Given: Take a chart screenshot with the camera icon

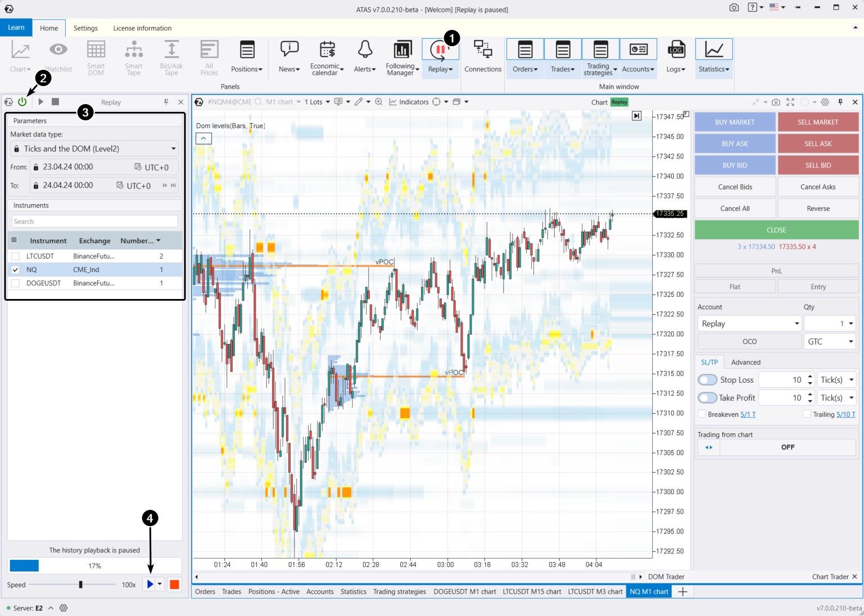Looking at the screenshot, I should point(776,102).
